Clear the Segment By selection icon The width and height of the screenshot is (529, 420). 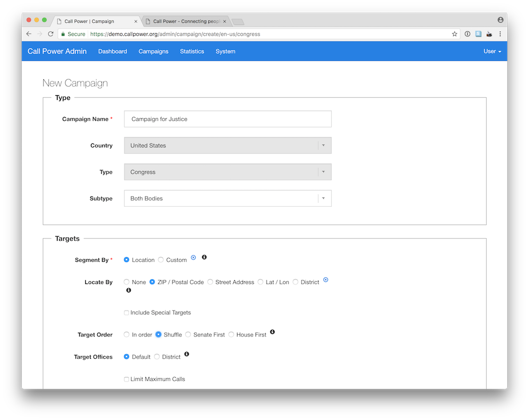click(x=193, y=258)
